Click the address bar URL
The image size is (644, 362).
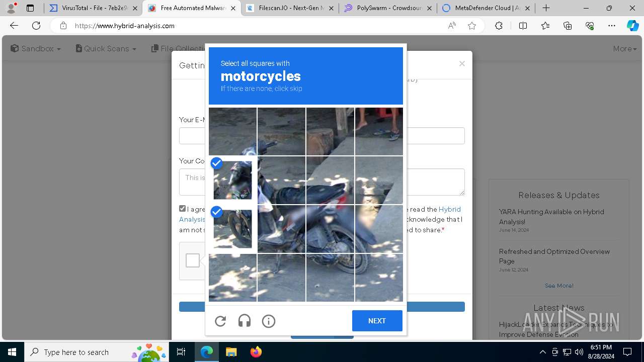(x=125, y=26)
